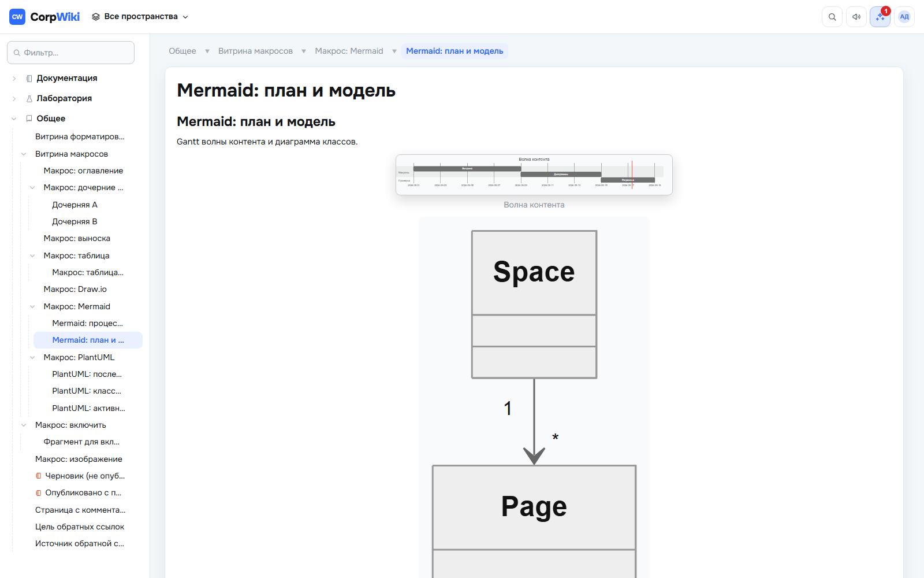Viewport: 924px width, 578px height.
Task: Open Макрос: таблица… child page
Action: [88, 272]
